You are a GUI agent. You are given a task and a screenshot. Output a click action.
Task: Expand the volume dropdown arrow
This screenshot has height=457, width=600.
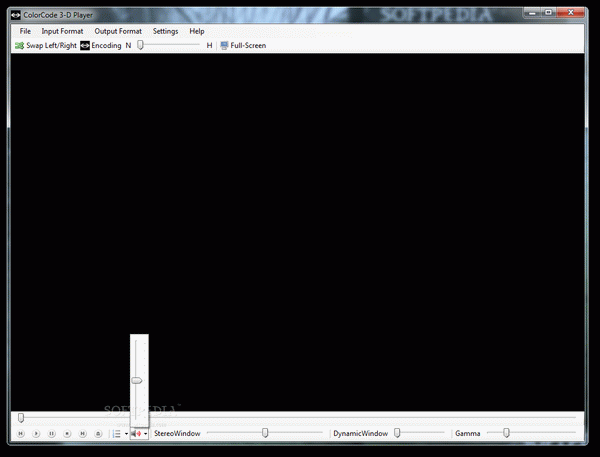point(145,434)
